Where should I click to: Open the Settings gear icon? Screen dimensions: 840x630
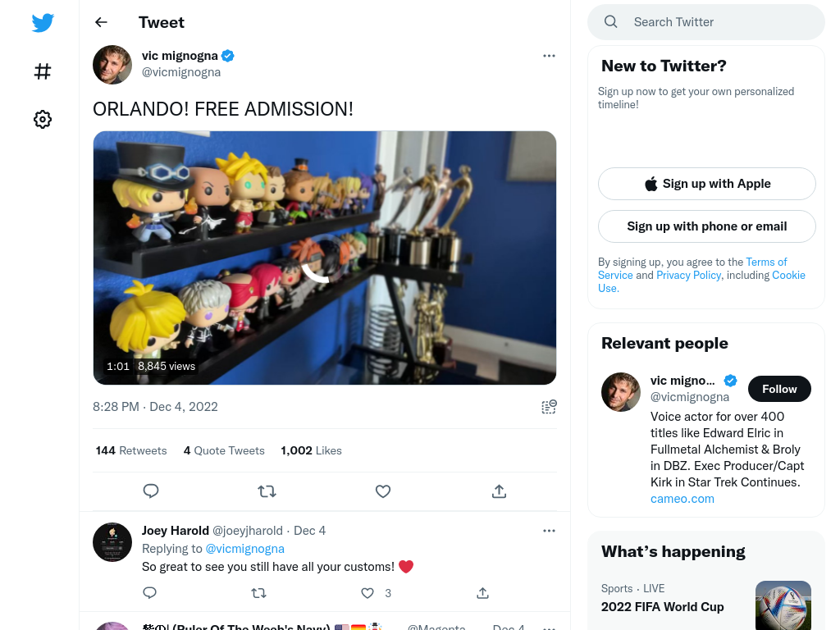pos(43,119)
